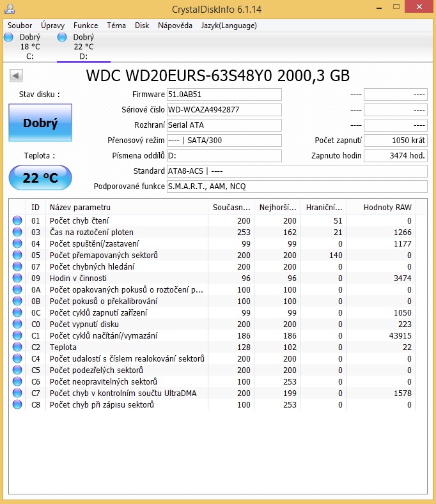Click threshold value 140 in row 05

coord(336,256)
